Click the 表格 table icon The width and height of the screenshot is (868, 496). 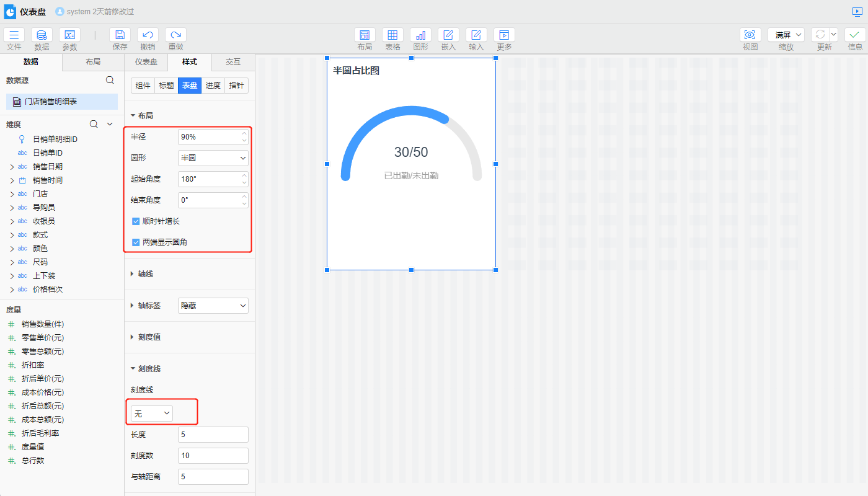tap(392, 35)
